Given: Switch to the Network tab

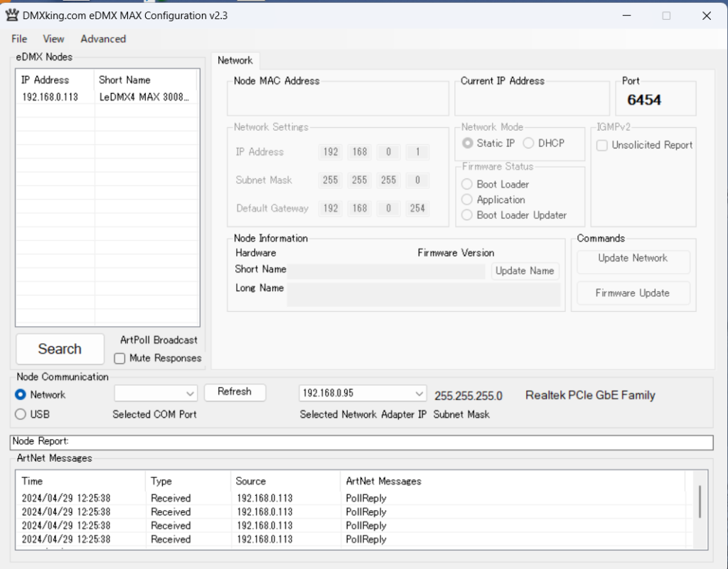Looking at the screenshot, I should [x=235, y=60].
